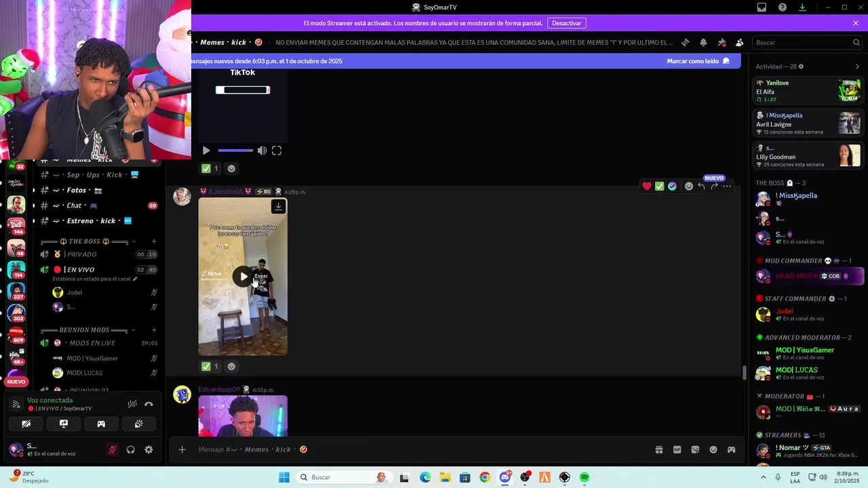Open more options in message hover toolbar
Screen dimensions: 868x488
coord(727,186)
